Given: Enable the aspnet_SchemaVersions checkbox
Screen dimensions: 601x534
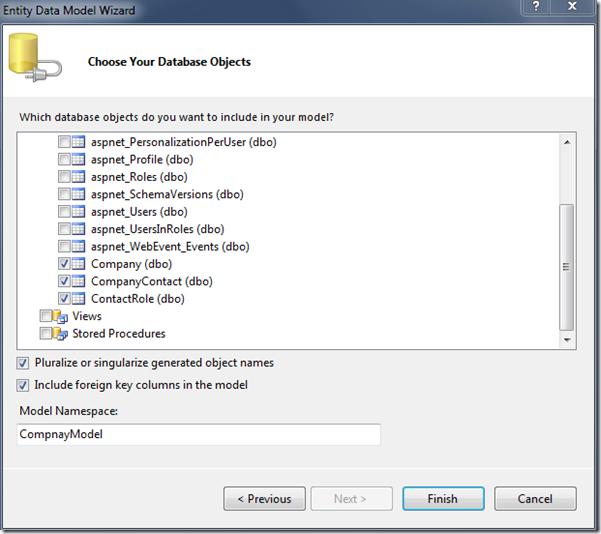Looking at the screenshot, I should click(x=64, y=194).
